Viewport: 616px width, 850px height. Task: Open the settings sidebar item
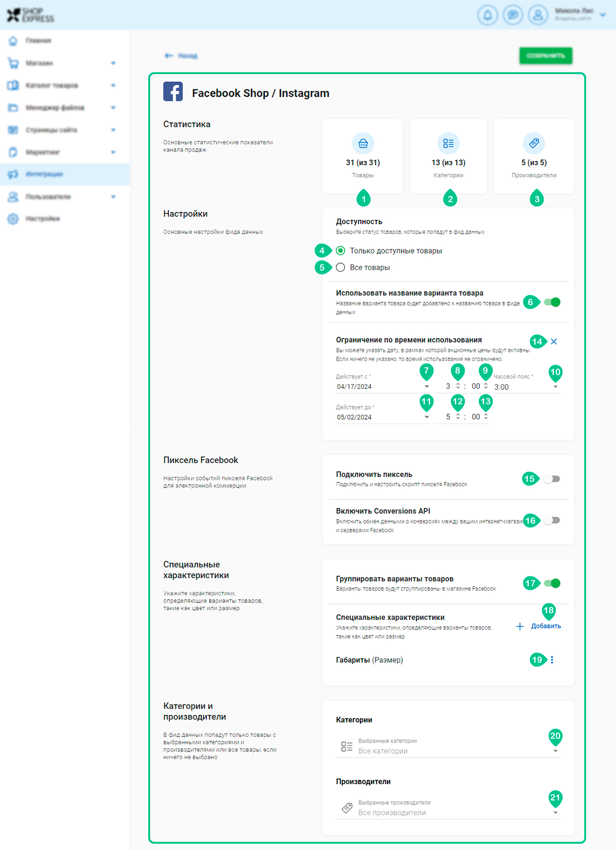[x=65, y=219]
